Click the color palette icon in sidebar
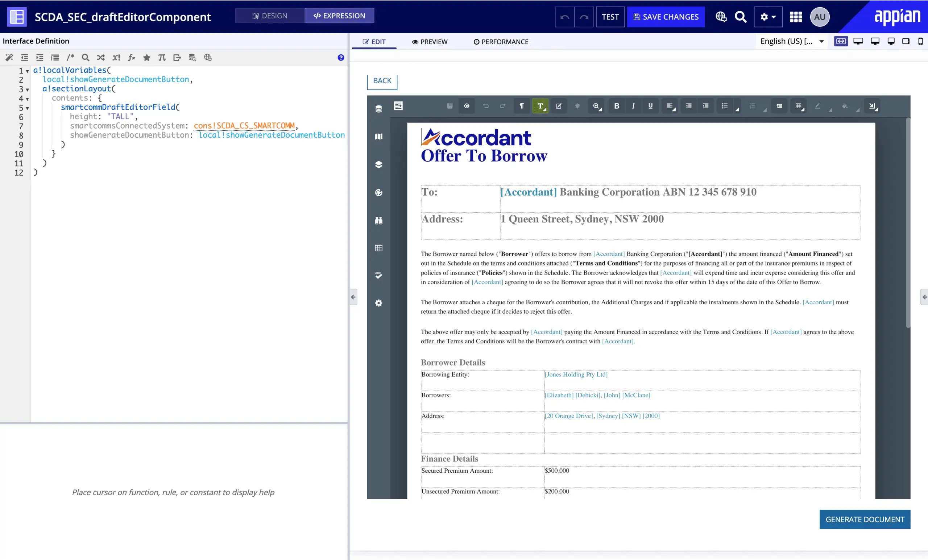928x560 pixels. click(x=378, y=193)
